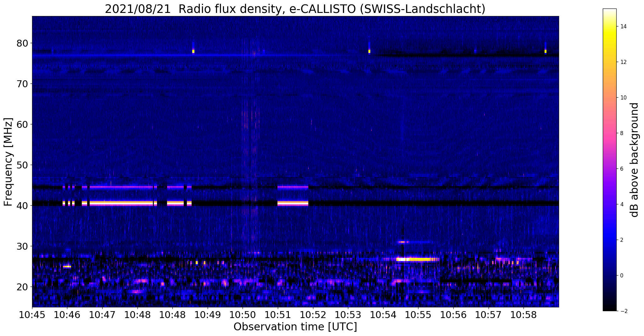This screenshot has width=644, height=336.
Task: Click the 50 MHz frequency tick label
Action: (x=22, y=165)
